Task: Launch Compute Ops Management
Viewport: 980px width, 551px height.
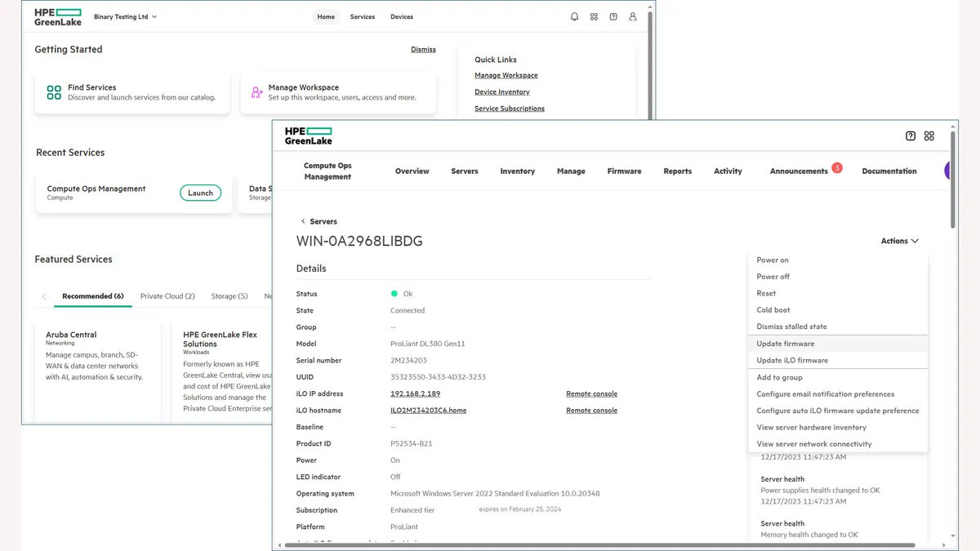Action: (200, 193)
